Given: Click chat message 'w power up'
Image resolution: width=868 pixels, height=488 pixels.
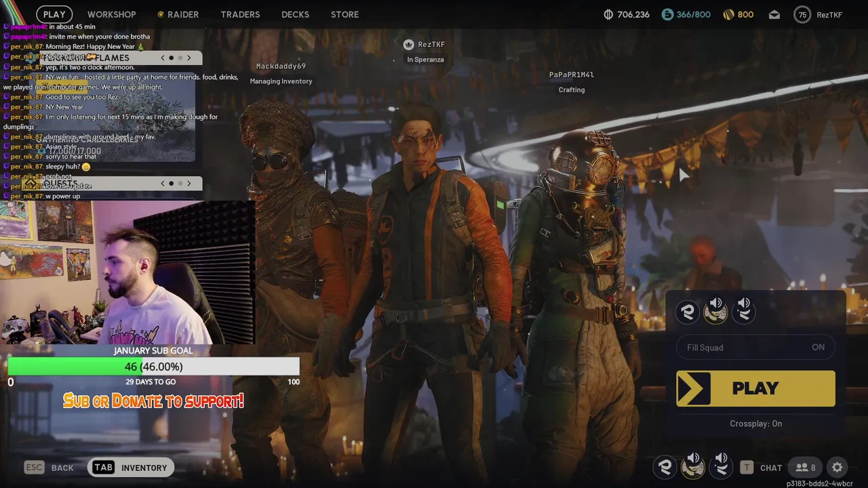Looking at the screenshot, I should point(62,197).
